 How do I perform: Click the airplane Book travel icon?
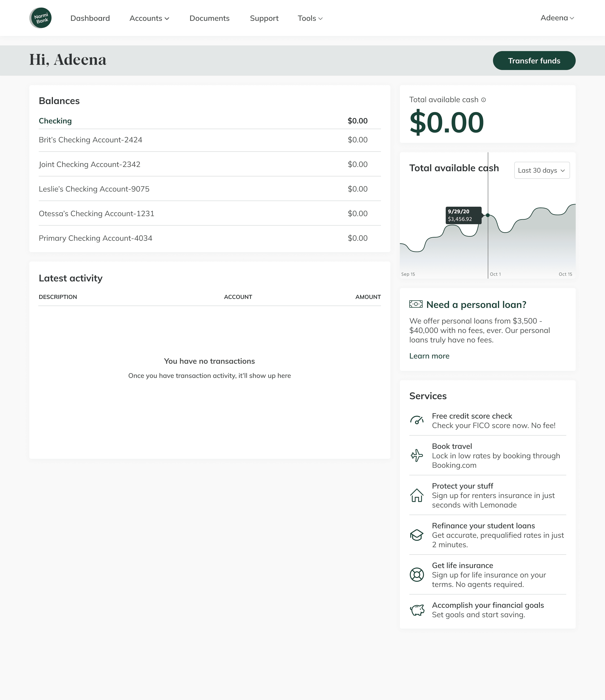coord(417,455)
